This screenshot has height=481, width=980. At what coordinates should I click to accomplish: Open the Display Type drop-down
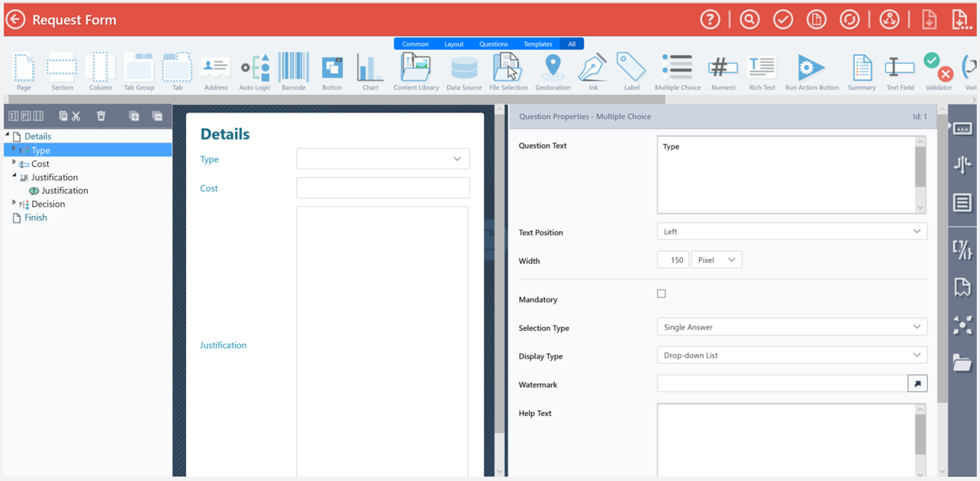click(792, 355)
